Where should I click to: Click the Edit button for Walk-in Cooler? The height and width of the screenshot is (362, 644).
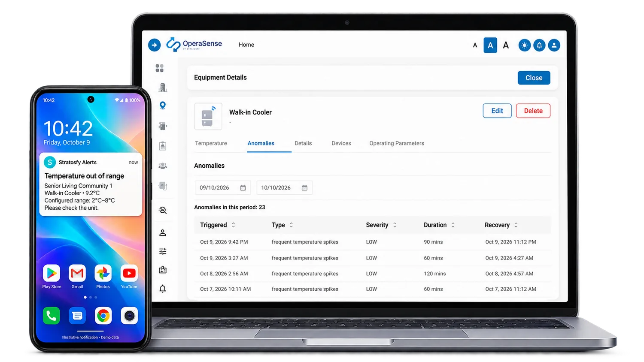coord(497,111)
